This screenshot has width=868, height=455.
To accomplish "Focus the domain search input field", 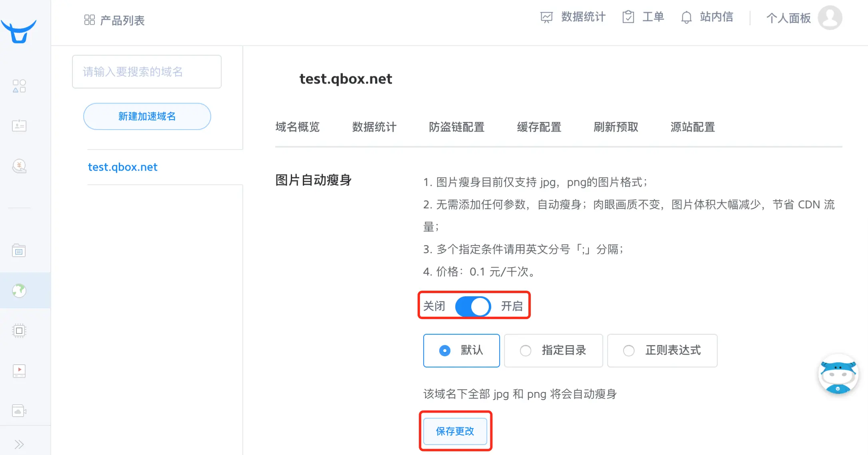I will click(x=147, y=72).
